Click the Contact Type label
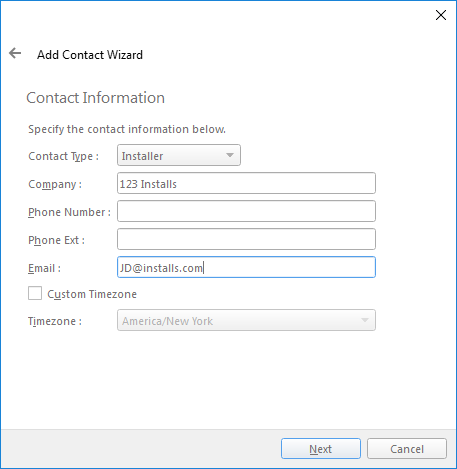Screen dimensions: 457x469 point(63,156)
